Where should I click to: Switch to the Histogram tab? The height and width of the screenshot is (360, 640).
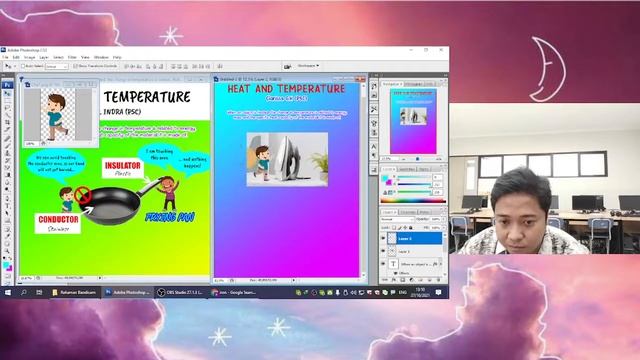tap(413, 84)
